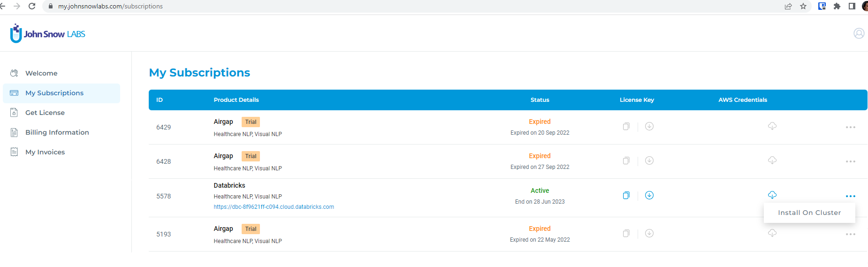Click the Active status text
The image size is (868, 267).
(540, 191)
